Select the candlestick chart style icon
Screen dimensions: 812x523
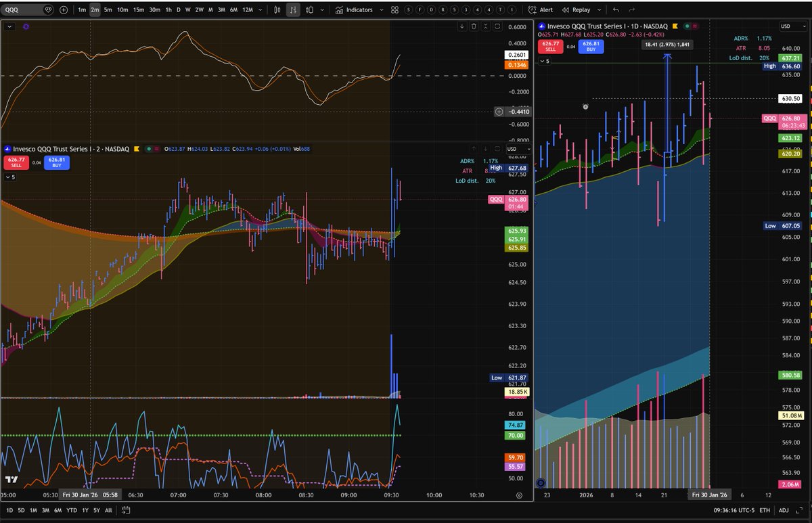277,10
